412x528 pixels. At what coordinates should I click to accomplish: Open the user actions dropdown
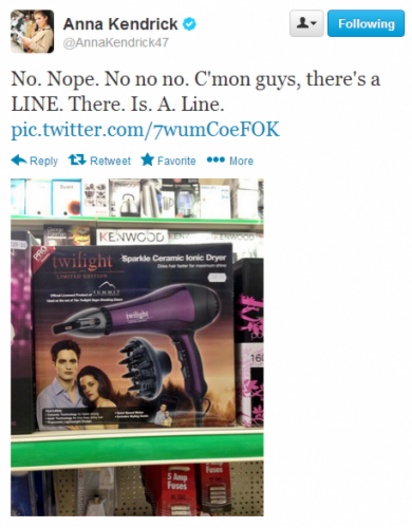[306, 23]
